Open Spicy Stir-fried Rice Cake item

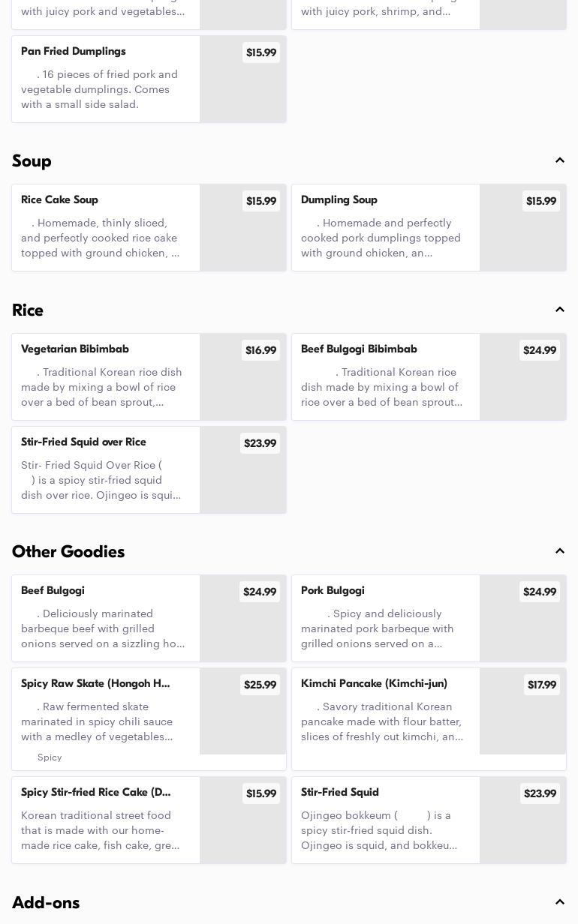click(149, 820)
